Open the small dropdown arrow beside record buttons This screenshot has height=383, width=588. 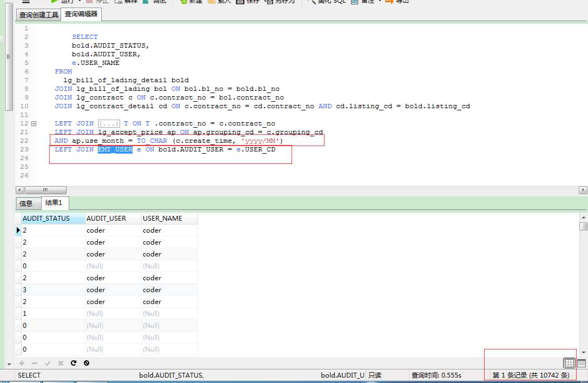click(9, 364)
